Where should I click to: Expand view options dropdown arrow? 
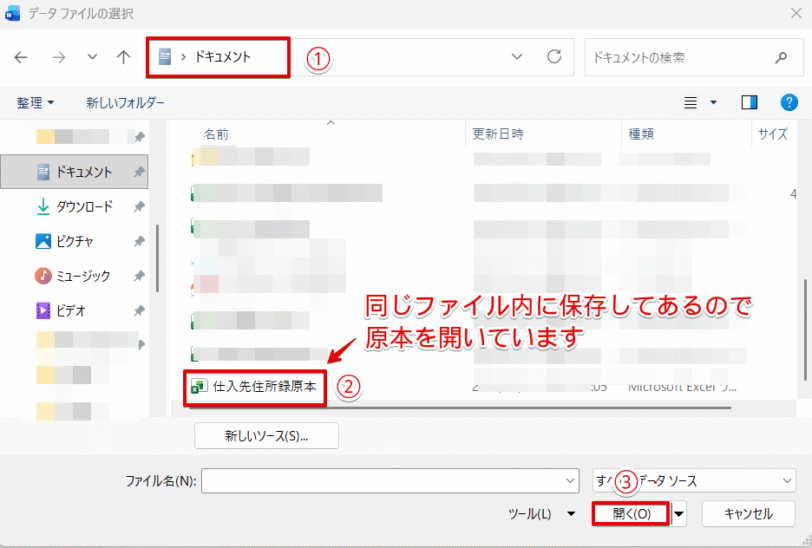(713, 103)
